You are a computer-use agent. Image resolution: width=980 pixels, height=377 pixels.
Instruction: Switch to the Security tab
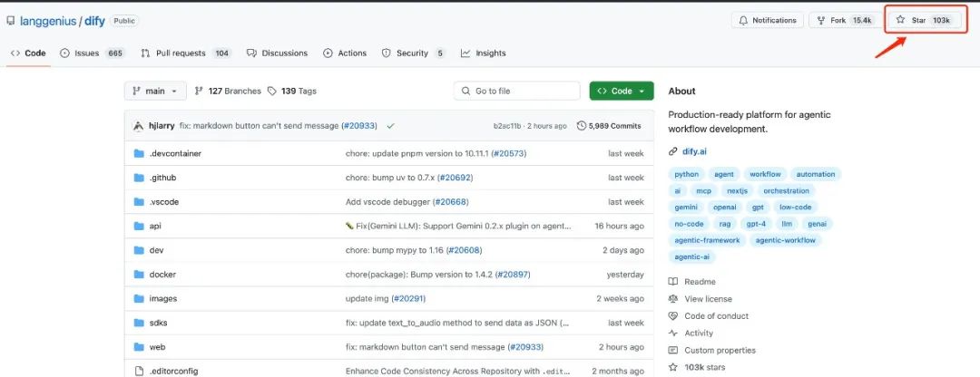[414, 53]
